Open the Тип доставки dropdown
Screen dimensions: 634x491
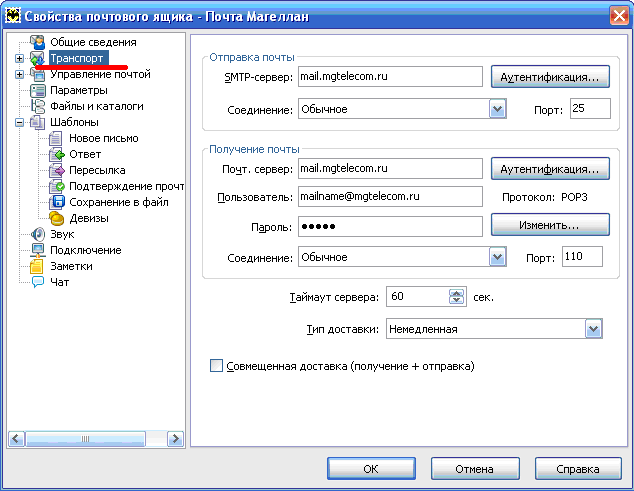click(x=593, y=329)
